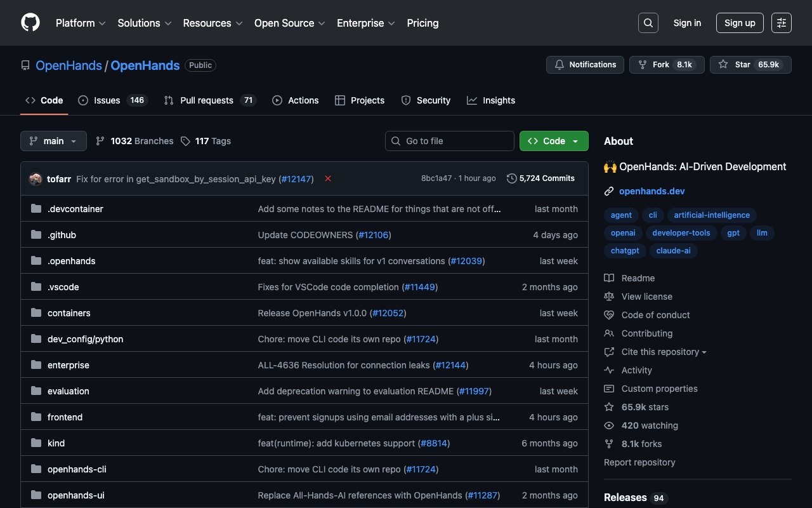Click the Sign up button
812x508 pixels.
pyautogui.click(x=739, y=23)
